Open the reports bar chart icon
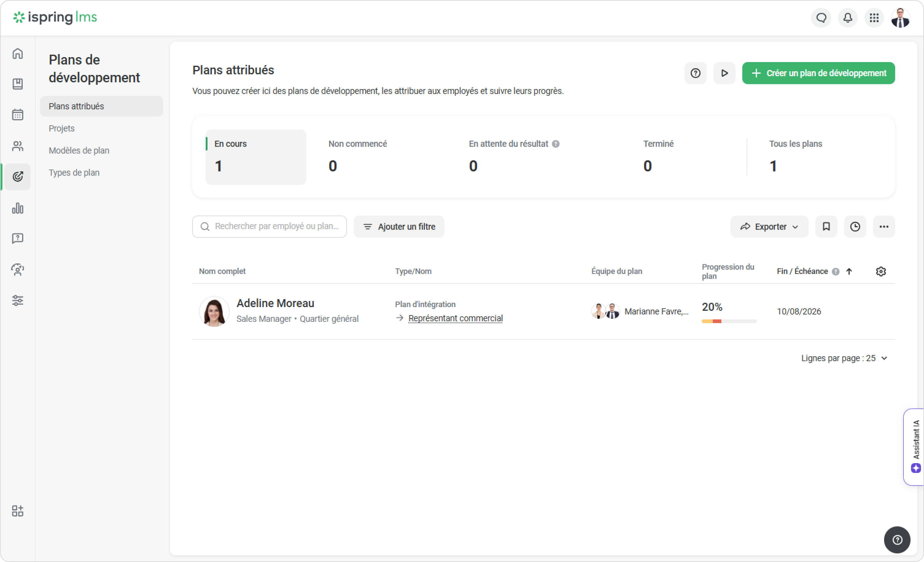The image size is (924, 562). tap(17, 208)
